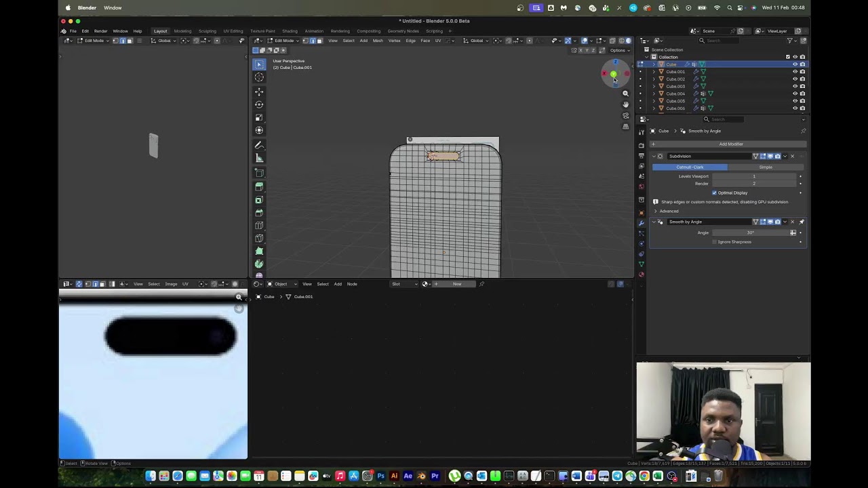Select the Extrude Region tool
Viewport: 868px width, 488px height.
pyautogui.click(x=259, y=187)
